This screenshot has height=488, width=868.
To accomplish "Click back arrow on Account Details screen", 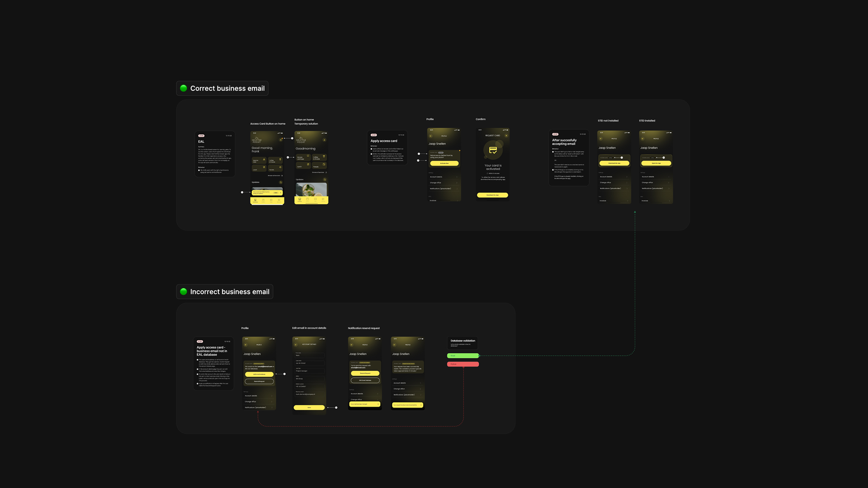I will [x=296, y=344].
